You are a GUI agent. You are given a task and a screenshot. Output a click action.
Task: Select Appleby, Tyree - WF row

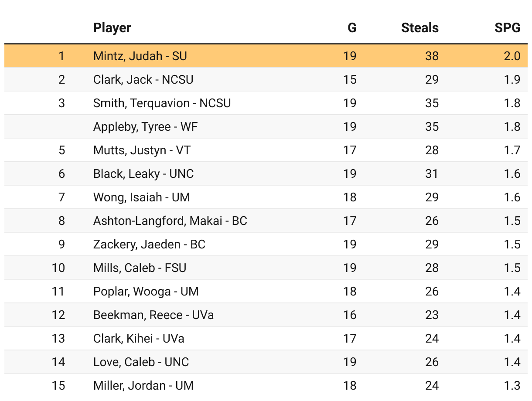(146, 126)
